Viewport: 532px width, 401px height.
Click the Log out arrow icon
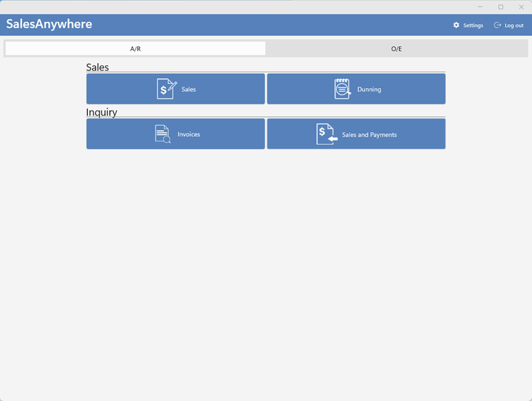[497, 26]
